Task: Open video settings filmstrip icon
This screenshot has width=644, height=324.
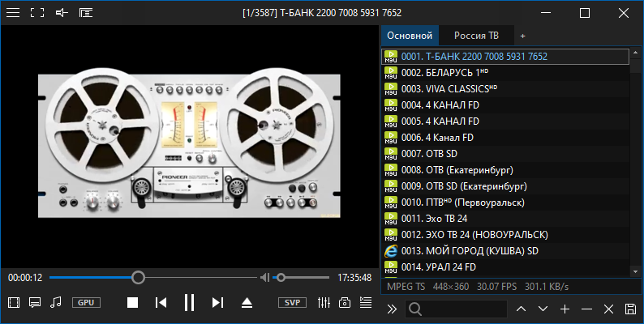Action: (14, 303)
